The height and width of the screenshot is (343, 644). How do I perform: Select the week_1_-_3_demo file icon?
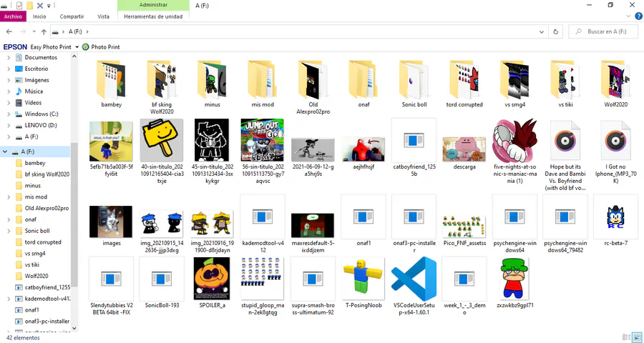point(464,279)
